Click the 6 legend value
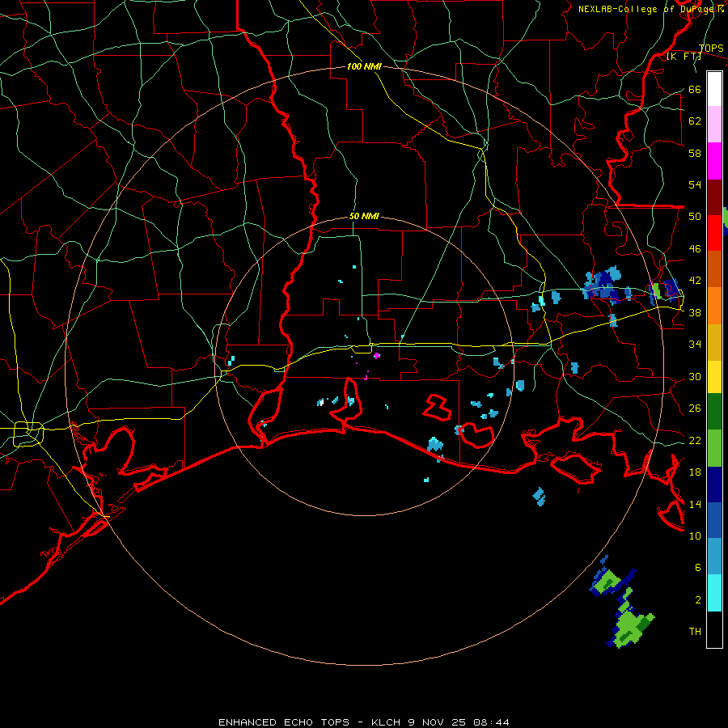Image resolution: width=728 pixels, height=728 pixels. click(698, 568)
